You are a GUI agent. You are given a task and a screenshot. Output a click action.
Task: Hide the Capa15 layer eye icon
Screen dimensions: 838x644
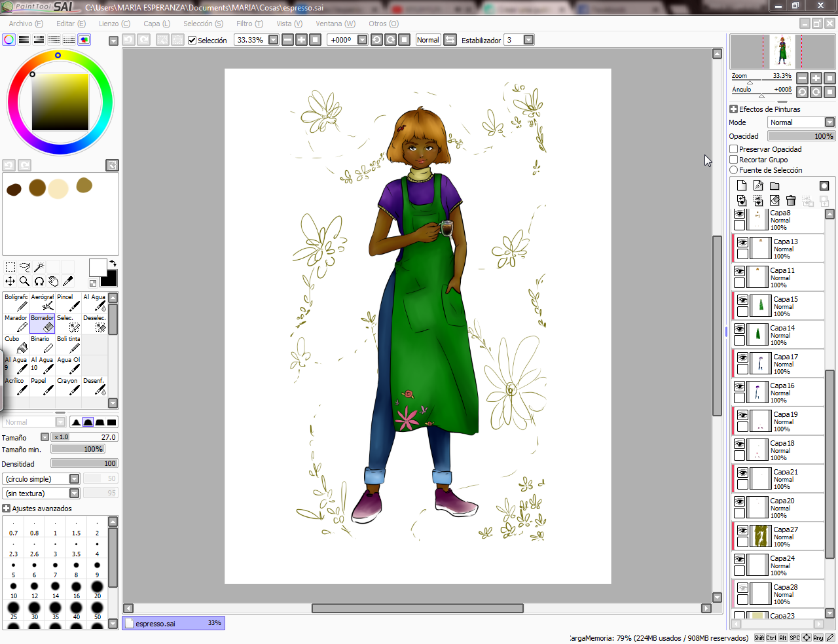pos(742,300)
